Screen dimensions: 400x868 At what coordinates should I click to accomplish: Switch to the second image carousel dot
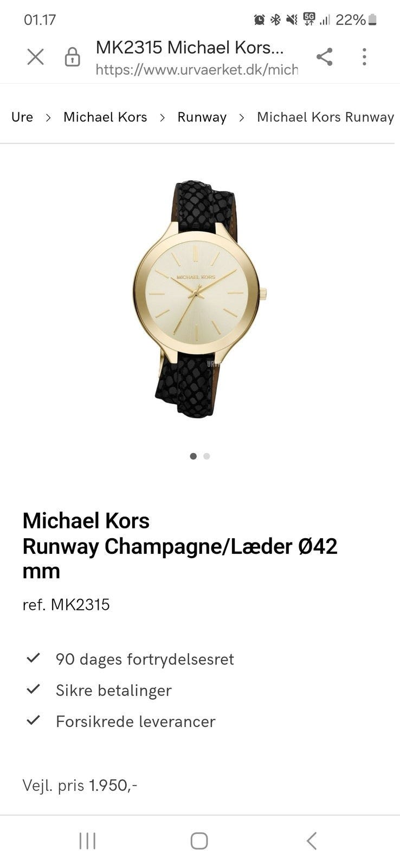207,456
